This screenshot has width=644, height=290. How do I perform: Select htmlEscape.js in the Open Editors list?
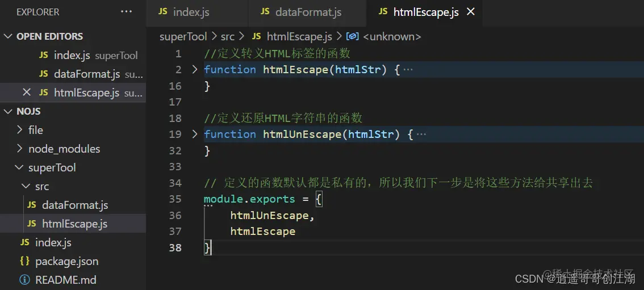(x=73, y=93)
